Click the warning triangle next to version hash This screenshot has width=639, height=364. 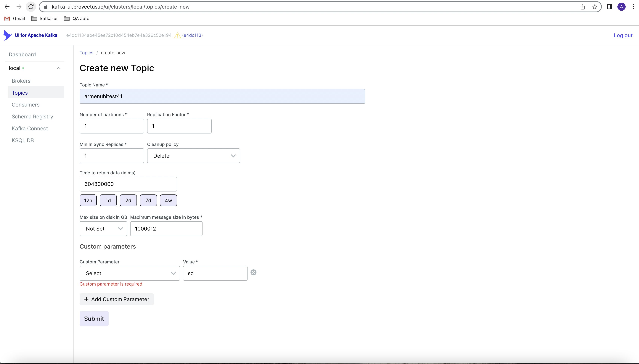[177, 36]
